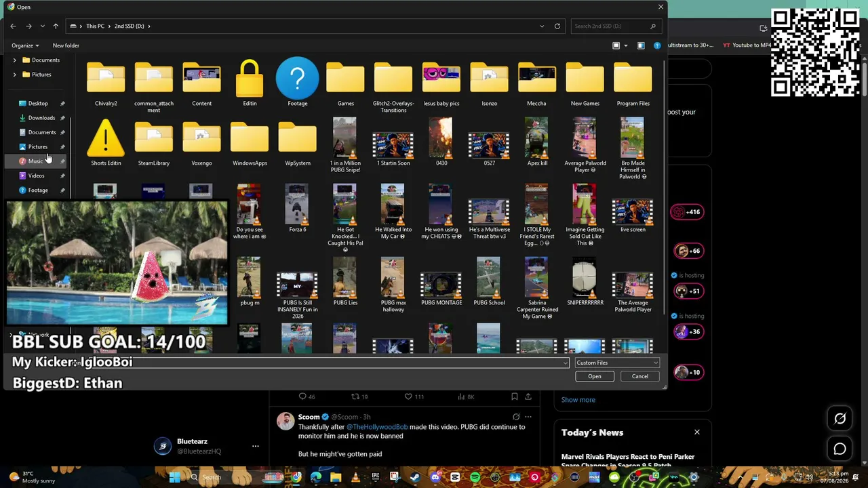Open file dialog help icon
868x488 pixels.
point(657,45)
